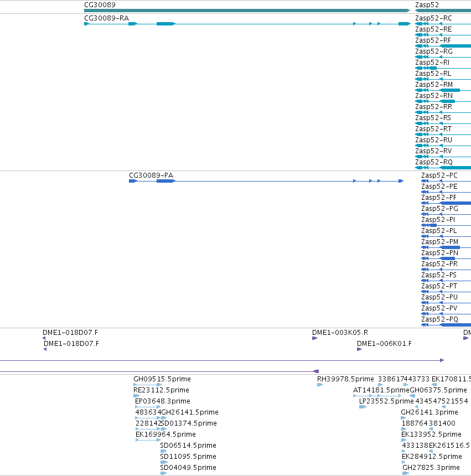
Task: Open transcript Zasp52-RC
Action: click(x=433, y=18)
